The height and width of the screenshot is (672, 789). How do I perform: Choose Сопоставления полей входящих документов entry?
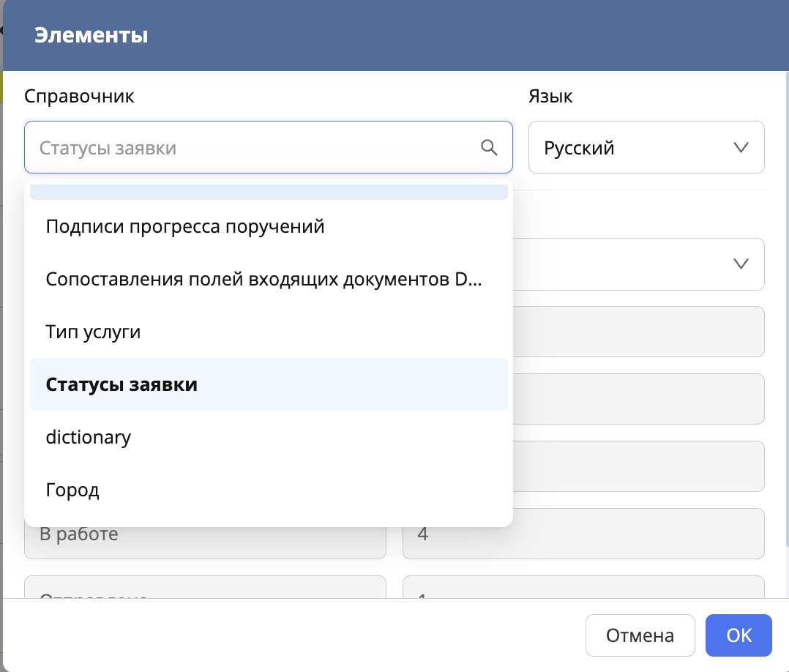click(266, 279)
